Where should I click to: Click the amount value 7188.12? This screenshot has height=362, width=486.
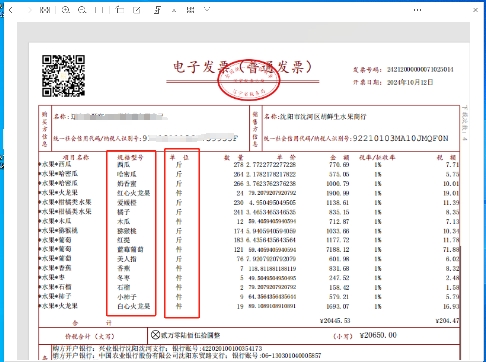(x=338, y=249)
